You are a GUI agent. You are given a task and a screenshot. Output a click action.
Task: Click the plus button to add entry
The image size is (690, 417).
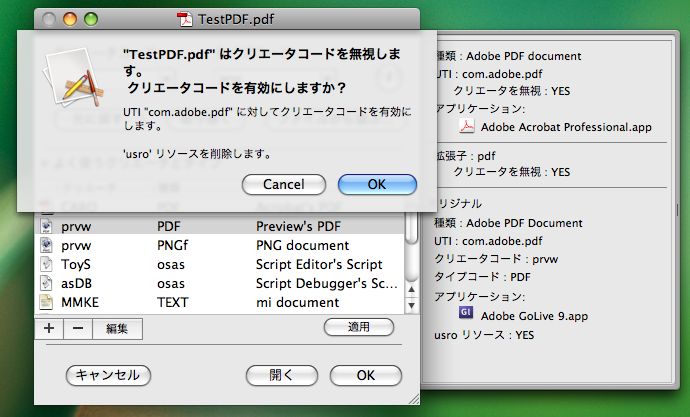coord(50,328)
